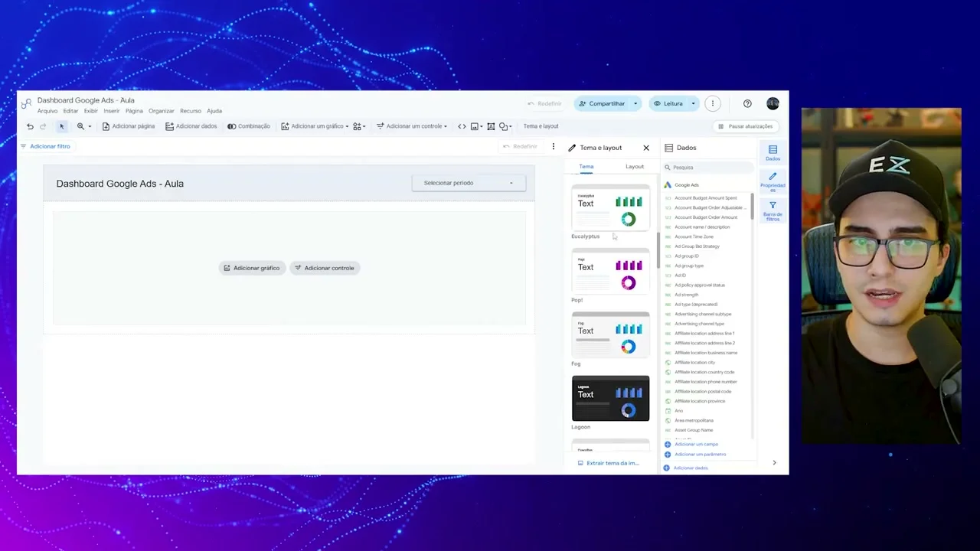Open the Dados side panel icon

(773, 152)
